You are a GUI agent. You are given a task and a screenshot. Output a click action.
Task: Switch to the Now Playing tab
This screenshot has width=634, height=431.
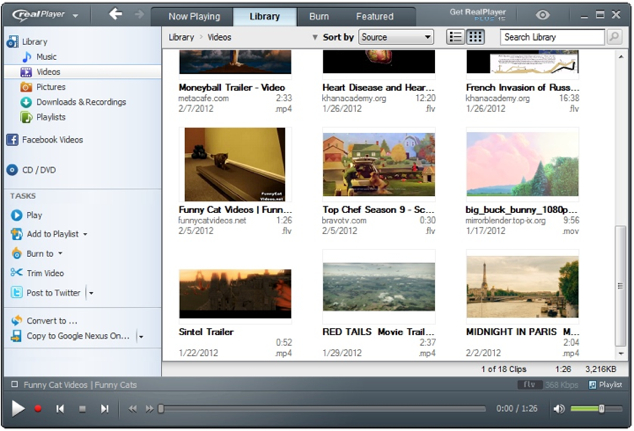(x=194, y=17)
